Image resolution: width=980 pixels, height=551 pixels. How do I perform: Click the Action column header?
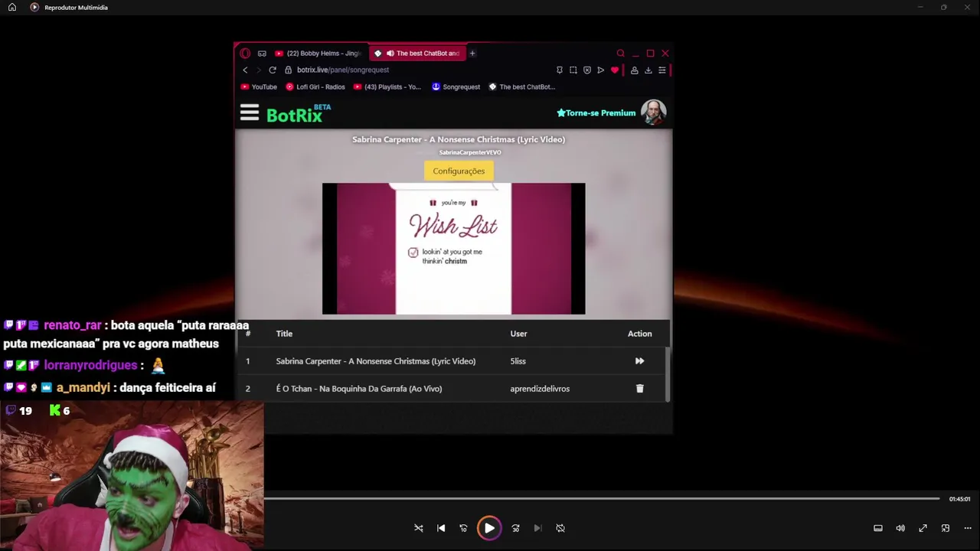[x=639, y=334]
